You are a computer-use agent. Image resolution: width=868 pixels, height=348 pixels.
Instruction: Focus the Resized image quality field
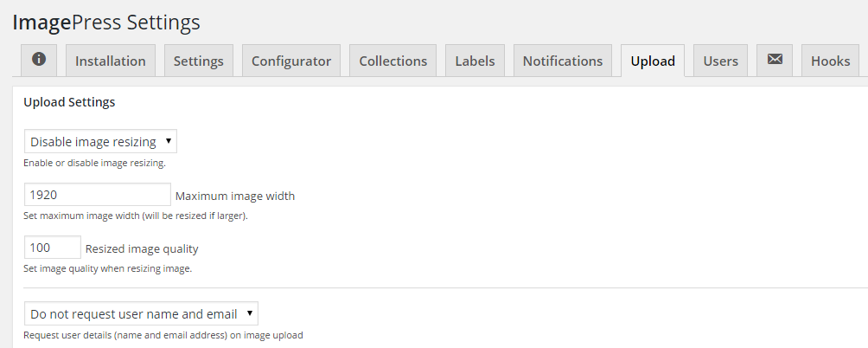click(53, 247)
